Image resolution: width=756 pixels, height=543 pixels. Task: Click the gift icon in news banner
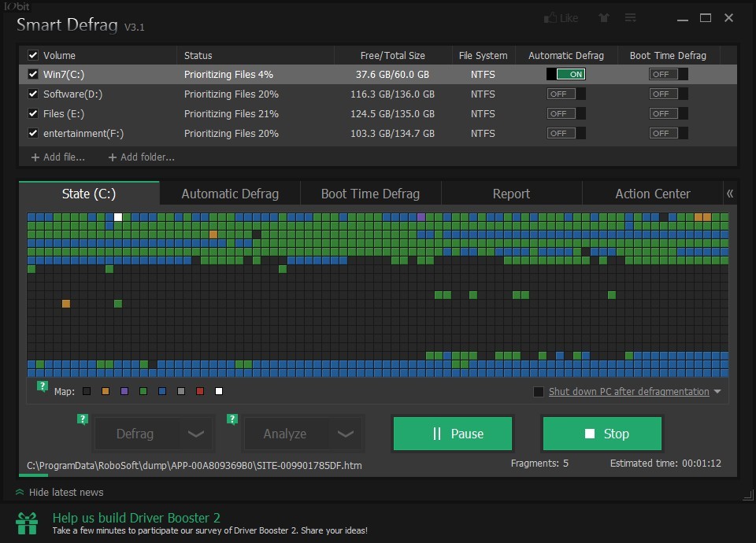(x=27, y=523)
